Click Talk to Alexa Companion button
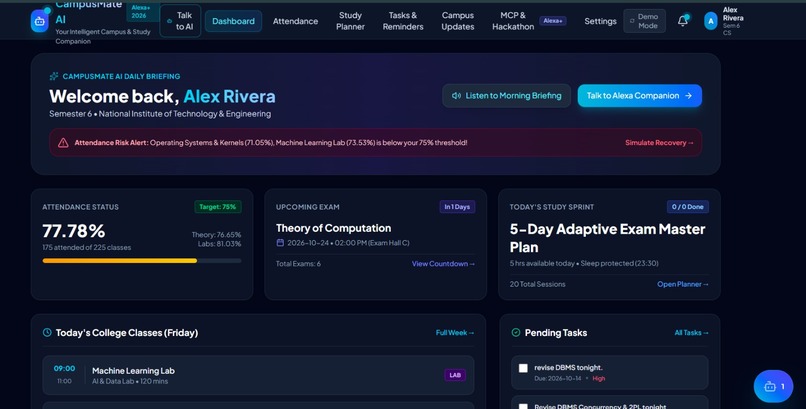This screenshot has width=806, height=409. point(639,96)
